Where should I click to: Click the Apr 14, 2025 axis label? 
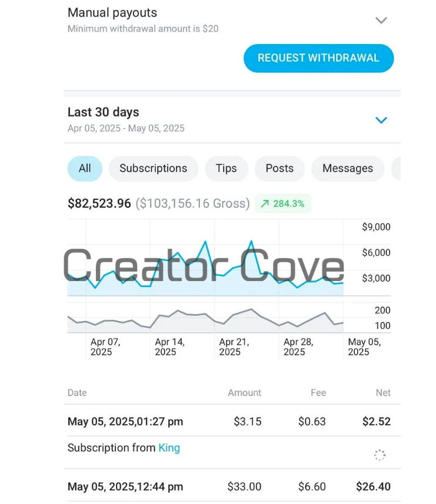click(170, 347)
